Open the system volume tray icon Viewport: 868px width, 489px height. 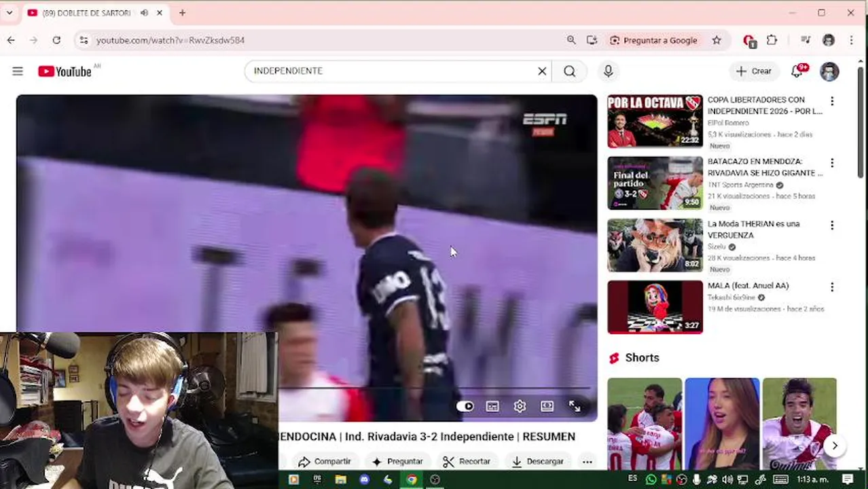[727, 479]
